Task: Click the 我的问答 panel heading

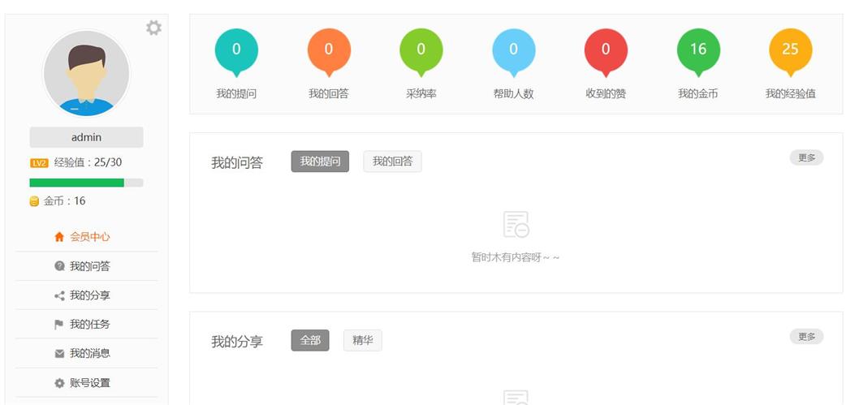Action: 237,163
